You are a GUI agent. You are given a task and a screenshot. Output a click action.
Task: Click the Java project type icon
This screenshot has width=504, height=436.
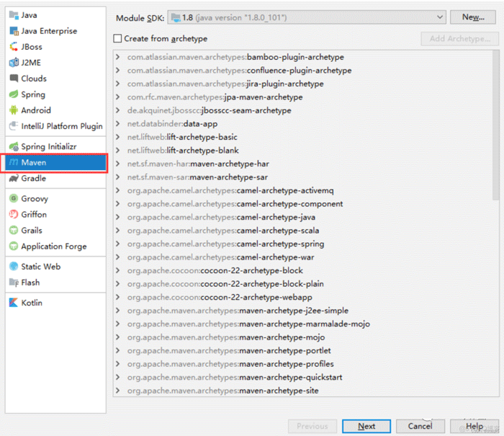(14, 15)
